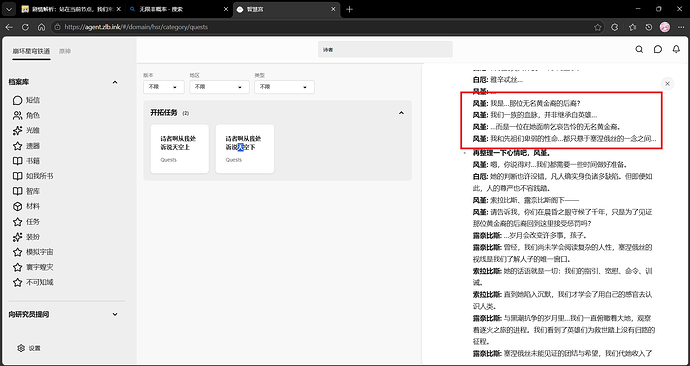Close the 剧情解析 browser tab
690x366 pixels.
pyautogui.click(x=118, y=9)
